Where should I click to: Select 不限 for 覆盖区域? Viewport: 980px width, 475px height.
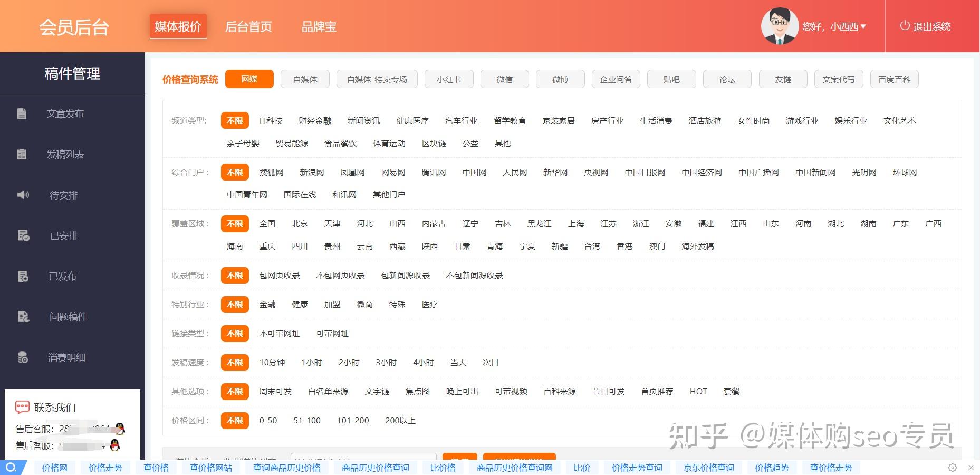[235, 223]
